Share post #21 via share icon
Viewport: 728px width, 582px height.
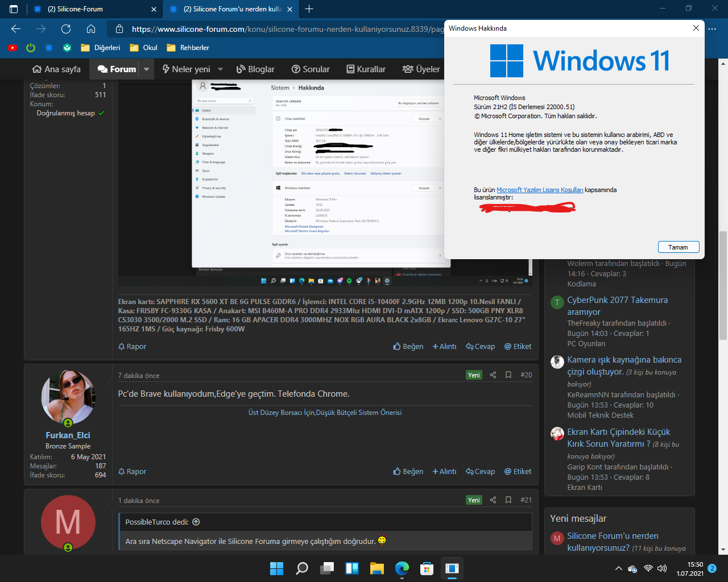[x=493, y=500]
